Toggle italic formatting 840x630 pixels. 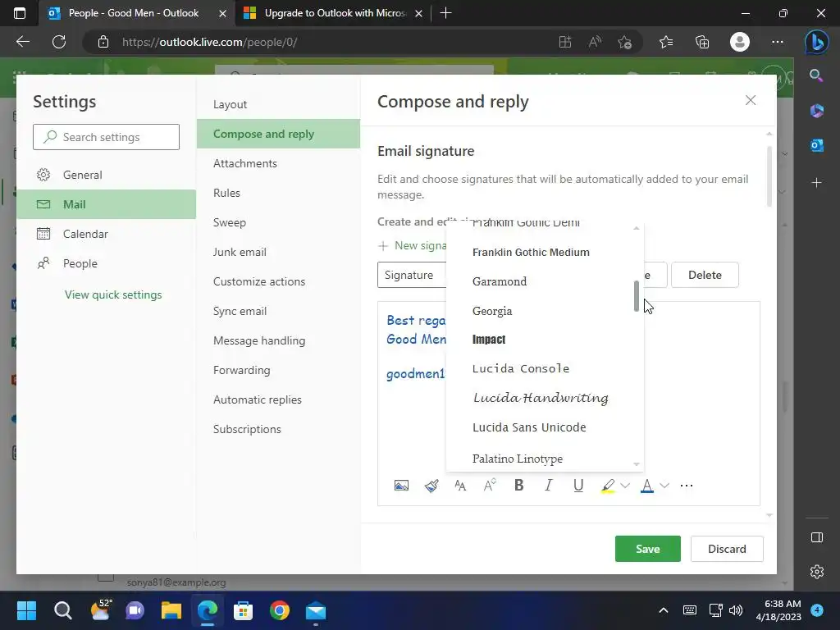[x=548, y=486]
